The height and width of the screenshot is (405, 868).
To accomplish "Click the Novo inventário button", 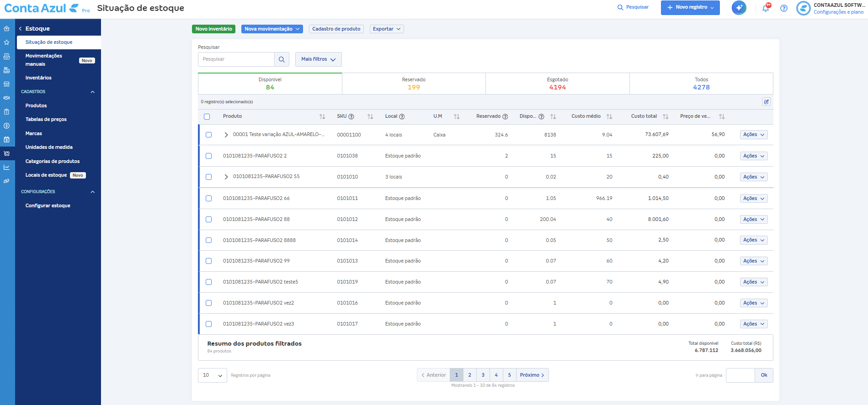I will [x=213, y=29].
